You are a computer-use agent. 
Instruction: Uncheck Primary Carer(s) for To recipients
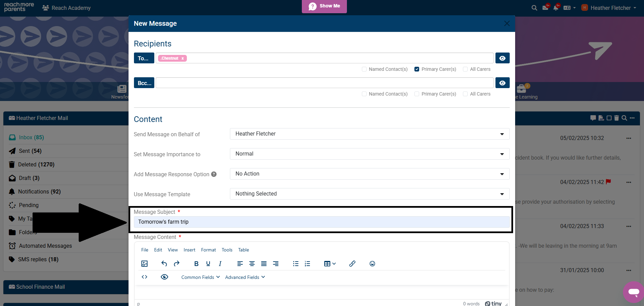tap(417, 69)
